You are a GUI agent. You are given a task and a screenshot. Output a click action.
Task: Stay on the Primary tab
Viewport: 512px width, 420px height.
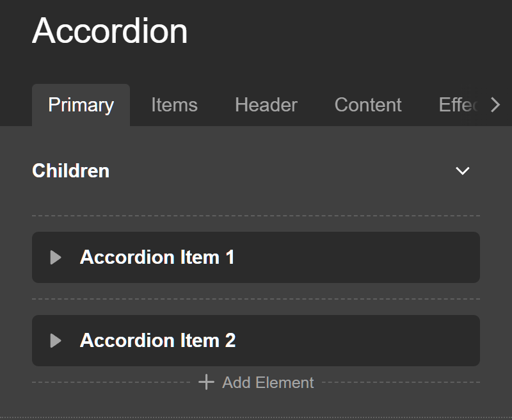click(80, 104)
